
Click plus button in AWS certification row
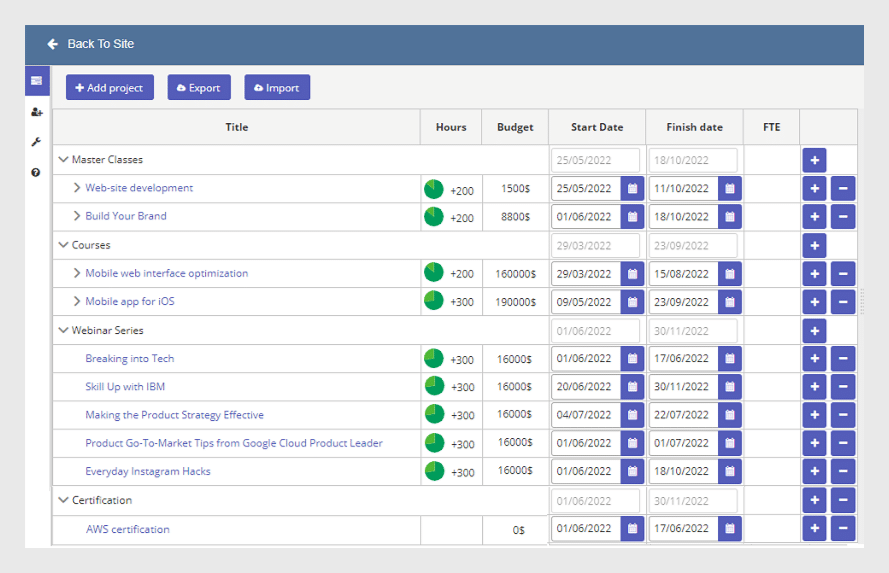[814, 528]
